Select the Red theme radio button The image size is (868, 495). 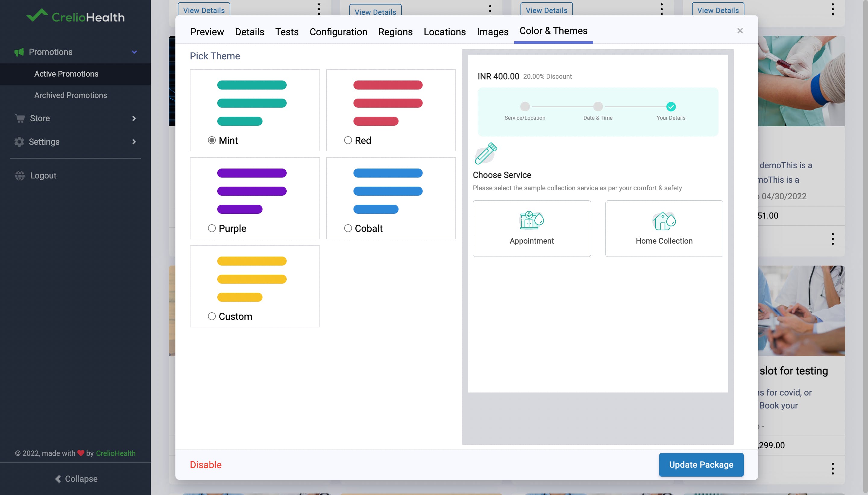coord(348,140)
